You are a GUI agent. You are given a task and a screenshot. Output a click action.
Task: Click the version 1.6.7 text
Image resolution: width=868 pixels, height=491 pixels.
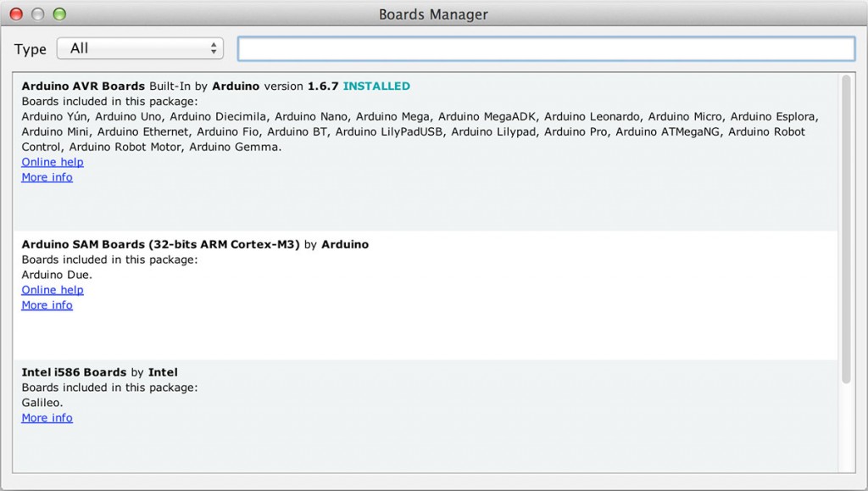[x=301, y=86]
